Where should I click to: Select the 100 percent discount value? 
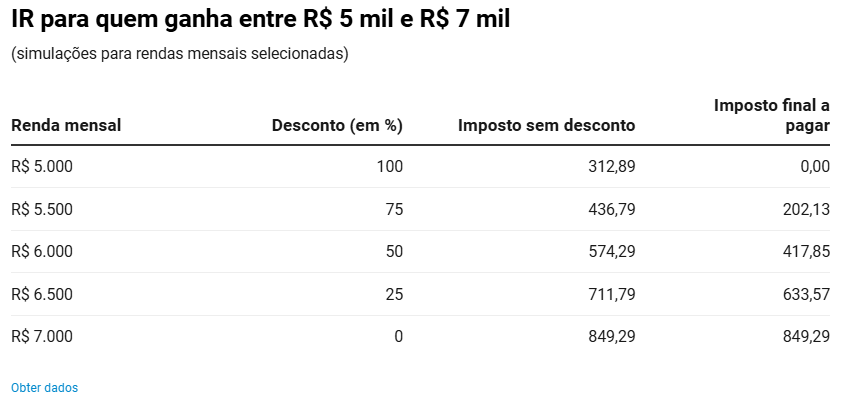click(x=390, y=167)
